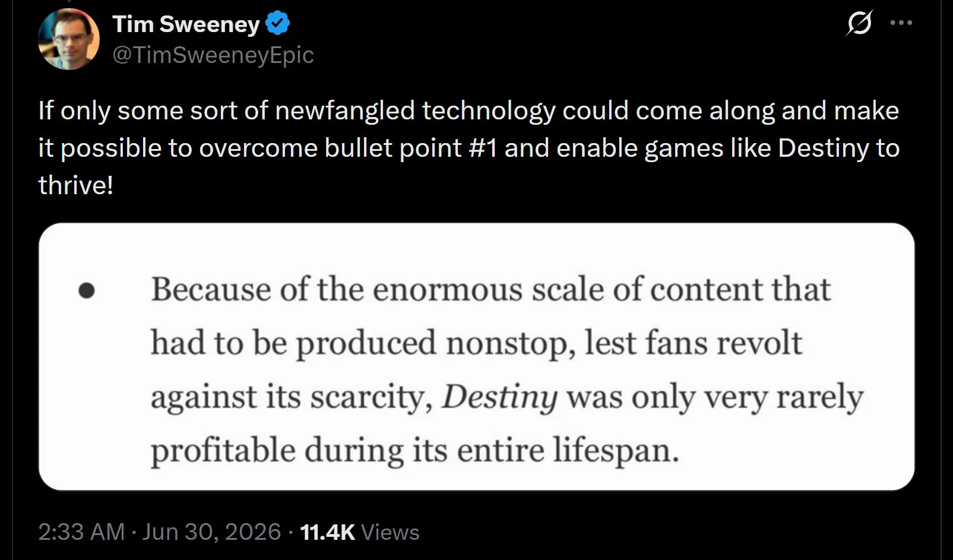Enlarge the embedded Destiny quote image
The height and width of the screenshot is (560, 953).
tap(476, 356)
